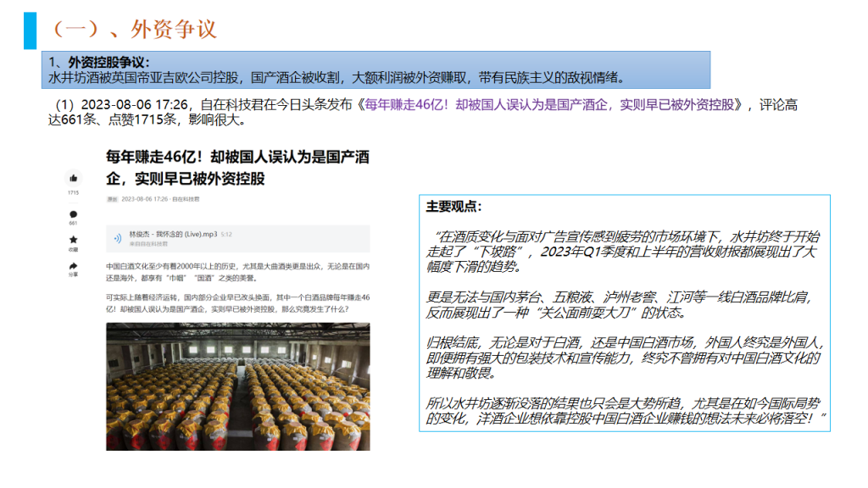Click the 5:12 audio duration label
Image resolution: width=868 pixels, height=488 pixels.
click(227, 234)
